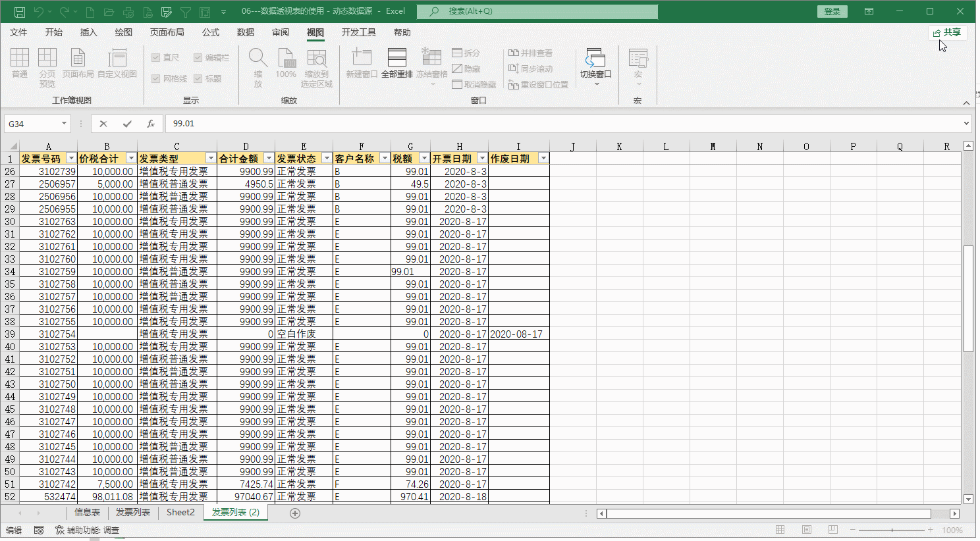980x541 pixels.
Task: Switch to Page Break Preview (分页预览)
Action: click(x=47, y=68)
